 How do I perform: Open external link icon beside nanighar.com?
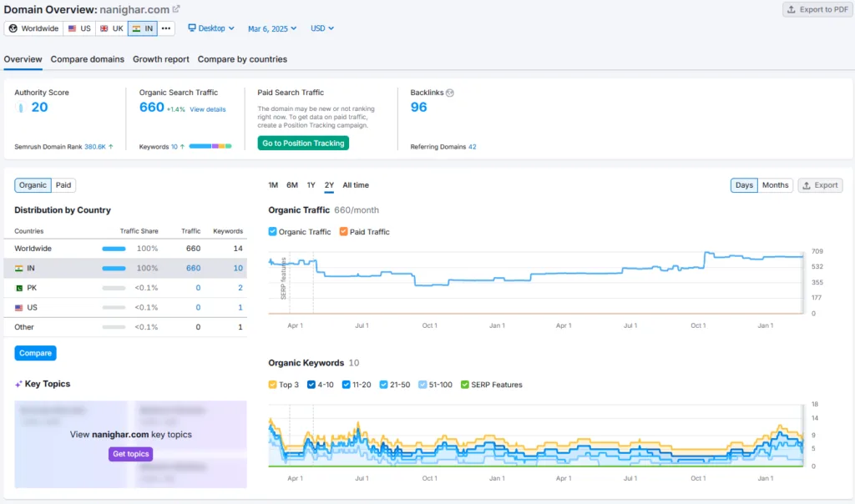[176, 9]
